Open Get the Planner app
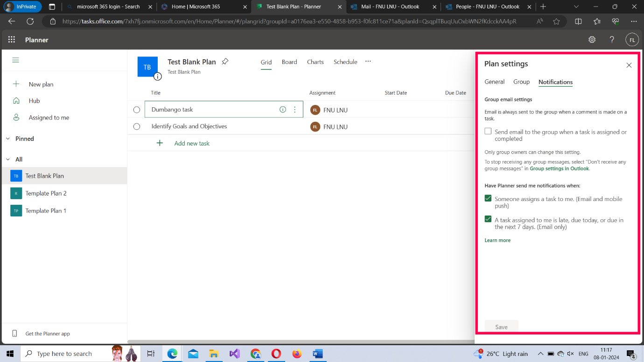This screenshot has width=644, height=362. [x=48, y=334]
